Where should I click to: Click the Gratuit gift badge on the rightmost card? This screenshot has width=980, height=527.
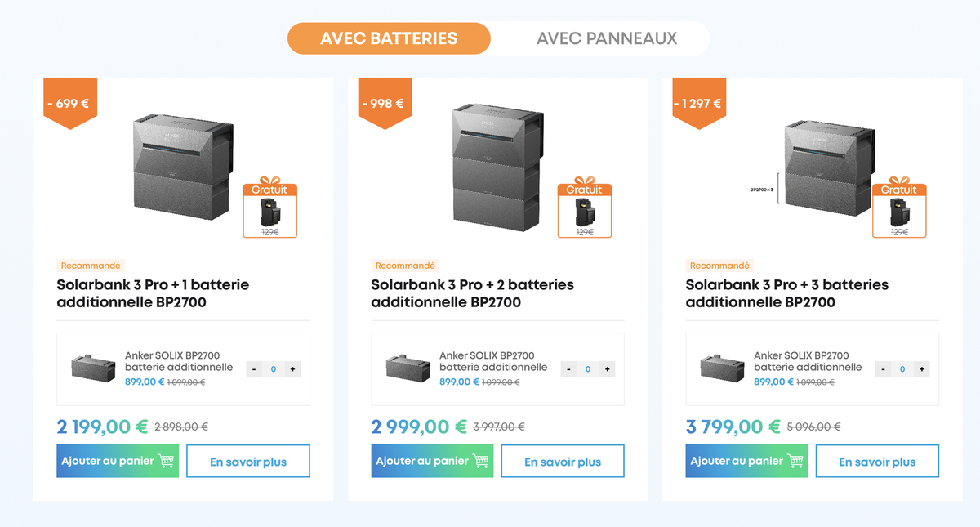pos(899,208)
